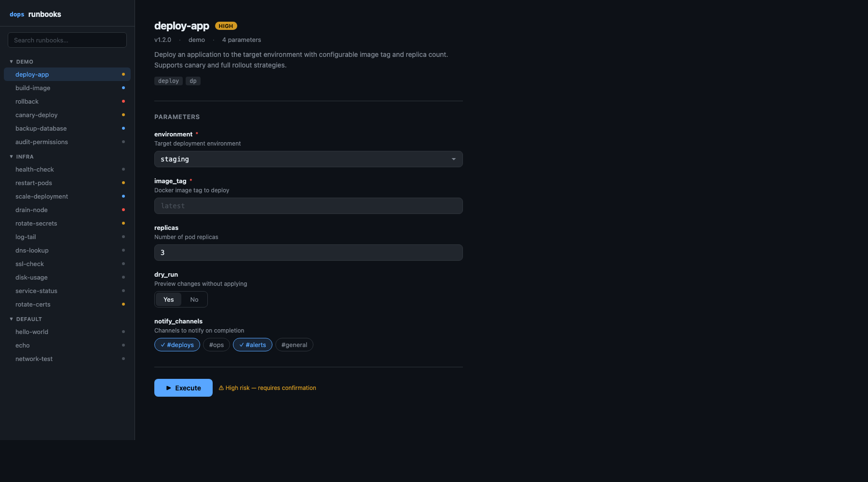Click the dops runbooks logo

pos(35,14)
